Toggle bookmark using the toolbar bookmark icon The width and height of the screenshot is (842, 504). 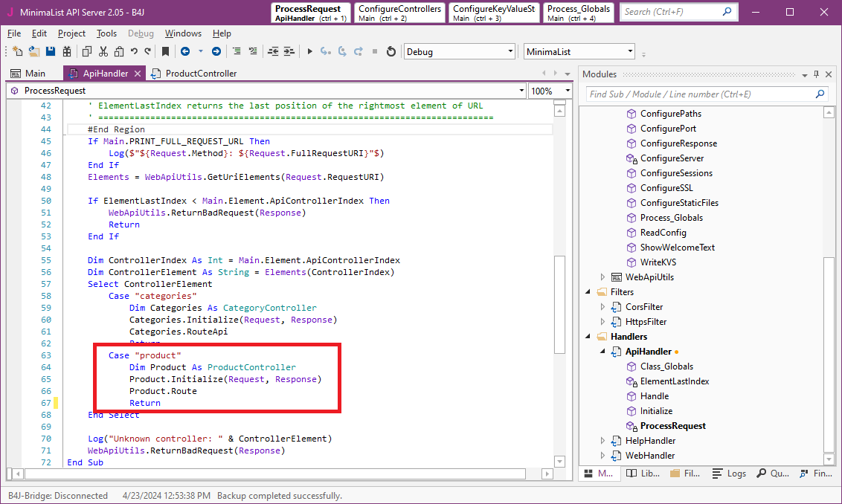(165, 51)
